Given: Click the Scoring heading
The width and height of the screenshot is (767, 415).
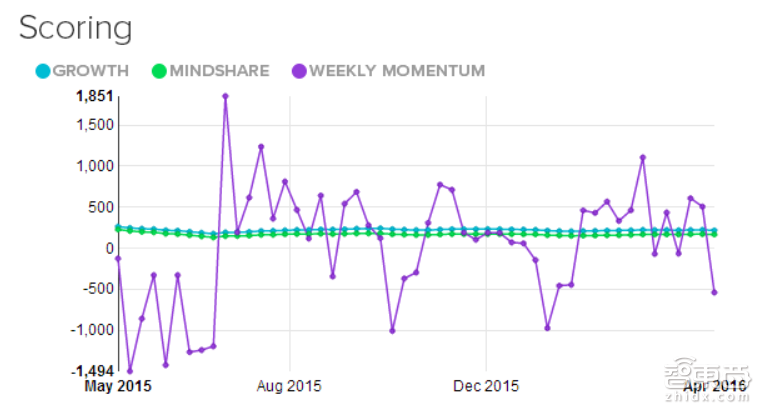Looking at the screenshot, I should click(75, 27).
